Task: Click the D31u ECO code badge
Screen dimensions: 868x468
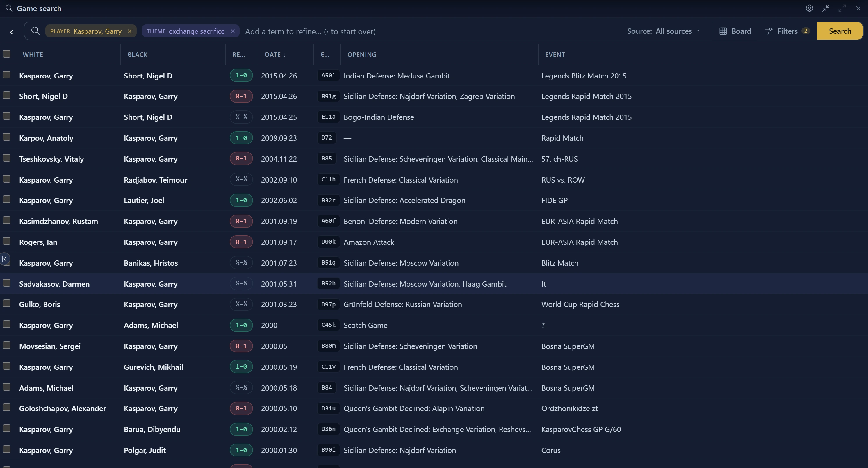Action: pos(328,408)
